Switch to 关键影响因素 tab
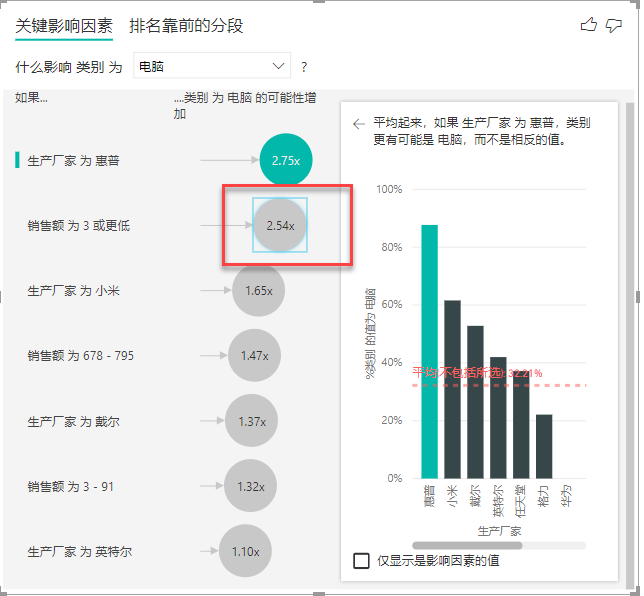 point(64,26)
